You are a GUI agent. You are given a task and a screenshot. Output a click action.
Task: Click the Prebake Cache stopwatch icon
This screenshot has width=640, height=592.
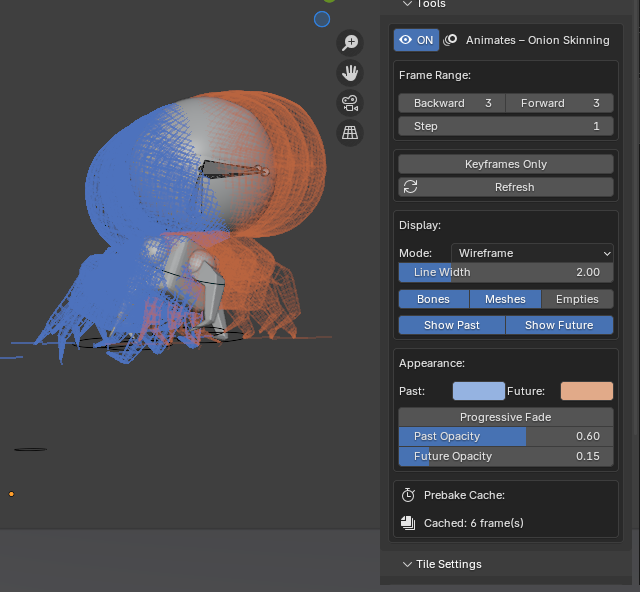coord(408,495)
